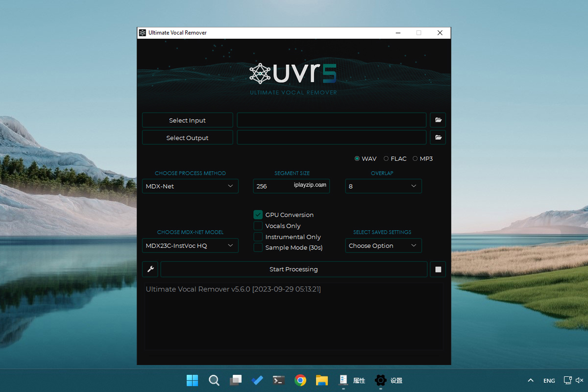Enable Sample Mode (30s) checkbox

pyautogui.click(x=258, y=247)
